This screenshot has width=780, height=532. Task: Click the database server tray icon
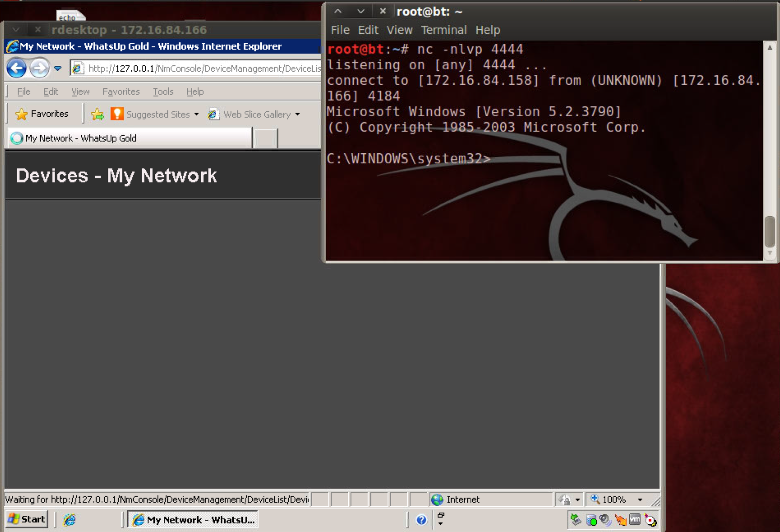591,520
